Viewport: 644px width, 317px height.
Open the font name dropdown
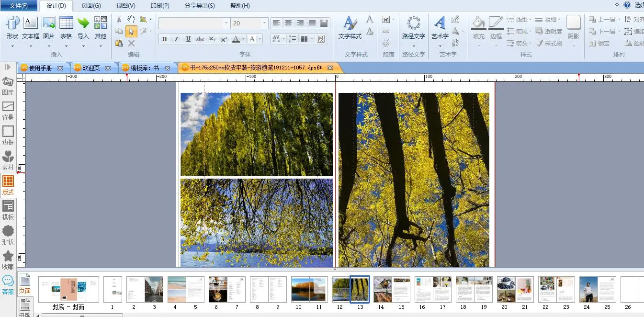click(226, 23)
